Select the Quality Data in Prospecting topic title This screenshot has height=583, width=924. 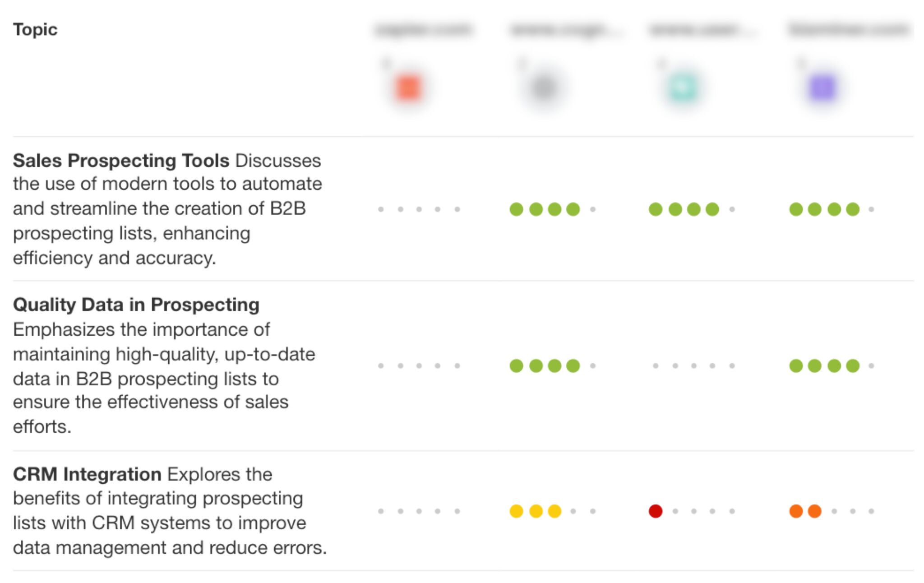pyautogui.click(x=136, y=305)
